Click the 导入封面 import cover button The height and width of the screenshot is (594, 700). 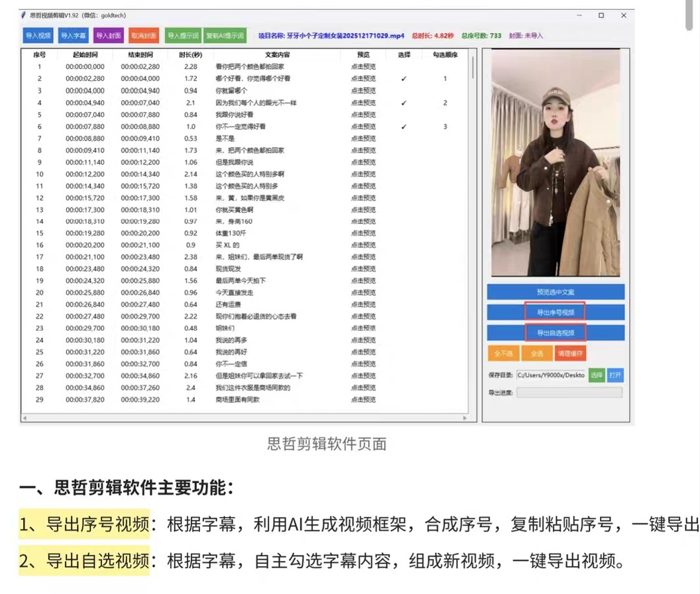(109, 35)
